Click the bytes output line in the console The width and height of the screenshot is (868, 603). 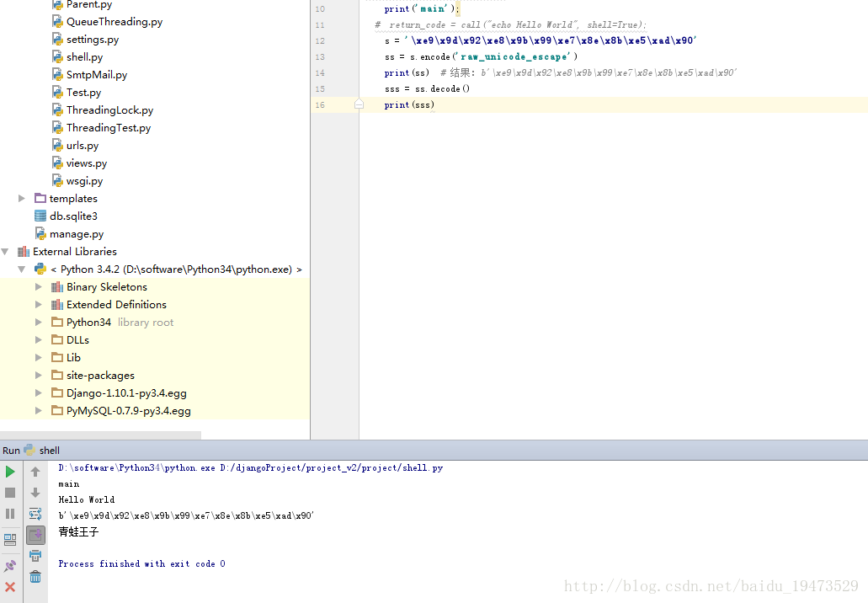(x=186, y=515)
